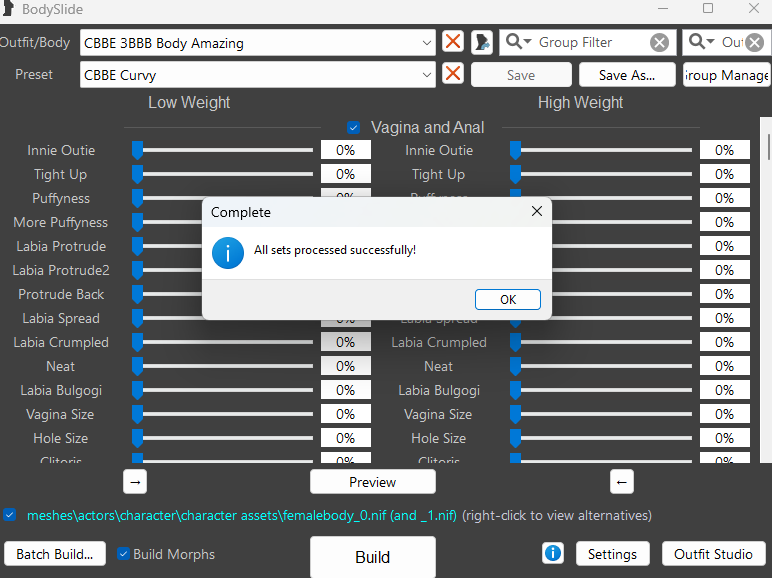772x578 pixels.
Task: Click the Save preset button
Action: click(x=521, y=75)
